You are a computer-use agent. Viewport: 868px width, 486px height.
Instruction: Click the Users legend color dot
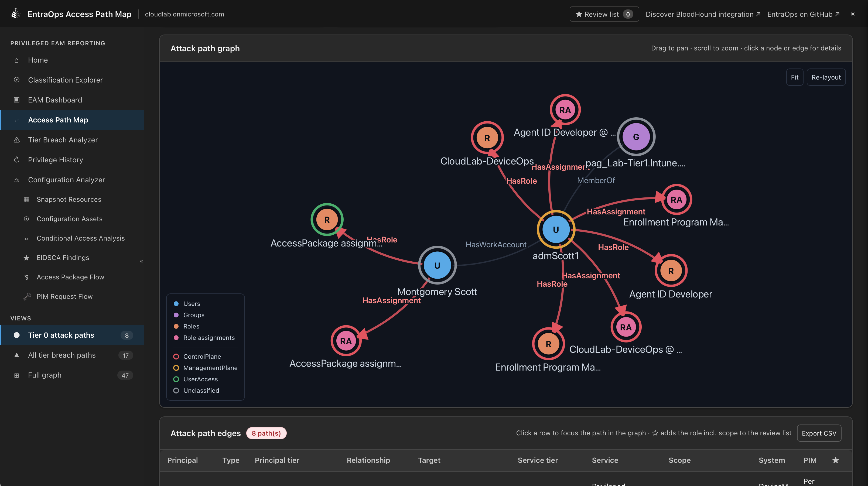pyautogui.click(x=176, y=304)
